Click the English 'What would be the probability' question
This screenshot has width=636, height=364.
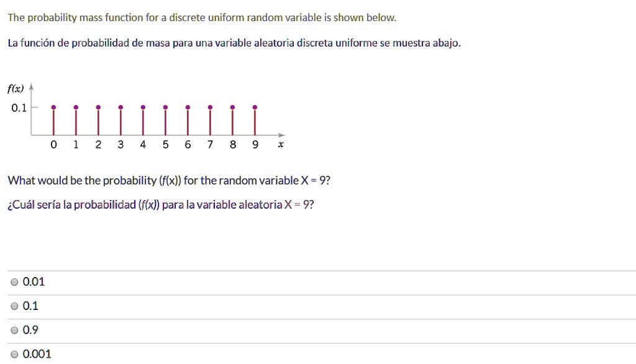[169, 181]
